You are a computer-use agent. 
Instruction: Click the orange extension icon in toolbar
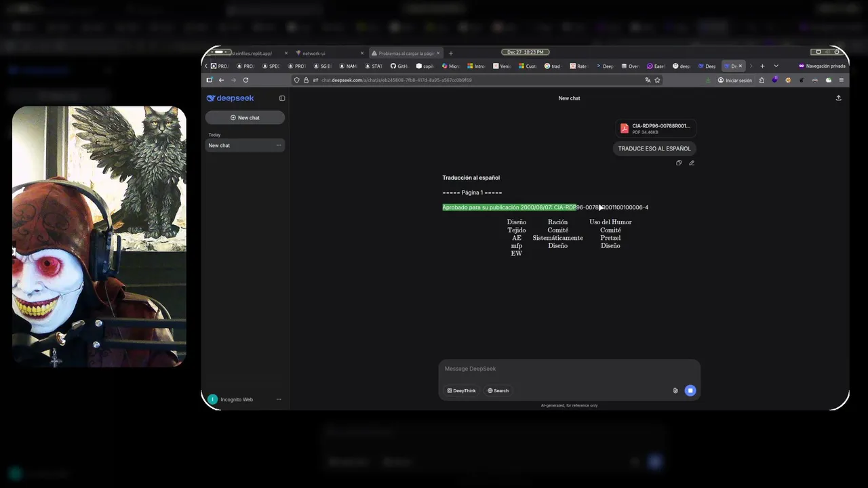(788, 80)
